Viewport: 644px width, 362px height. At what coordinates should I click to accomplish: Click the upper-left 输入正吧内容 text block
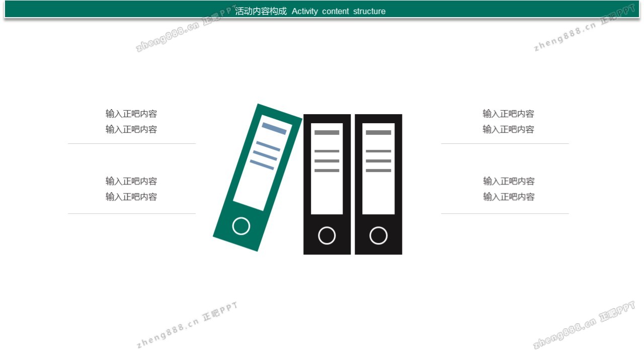[x=131, y=122]
